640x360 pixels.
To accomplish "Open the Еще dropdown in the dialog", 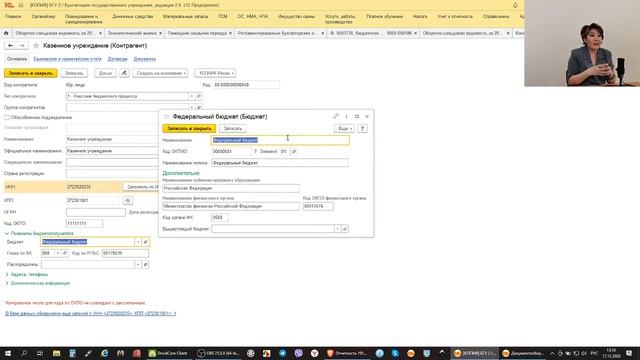I will pos(344,129).
